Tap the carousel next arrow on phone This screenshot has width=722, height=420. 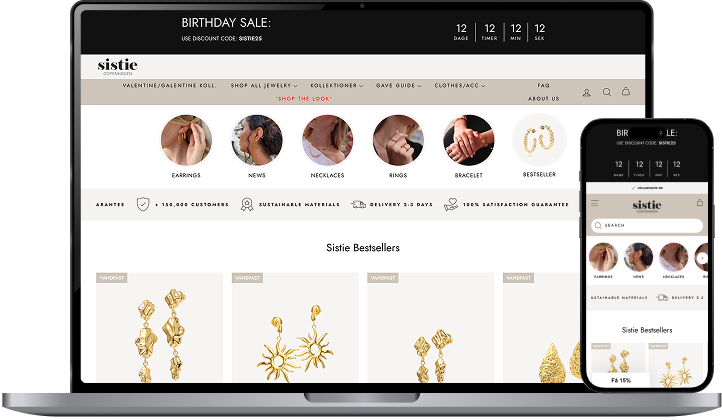(x=702, y=258)
